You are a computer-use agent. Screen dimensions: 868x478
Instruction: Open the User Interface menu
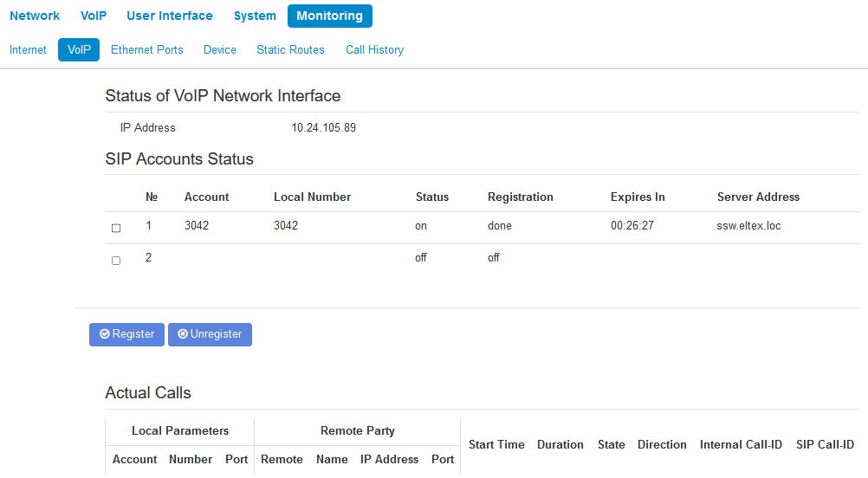[170, 16]
